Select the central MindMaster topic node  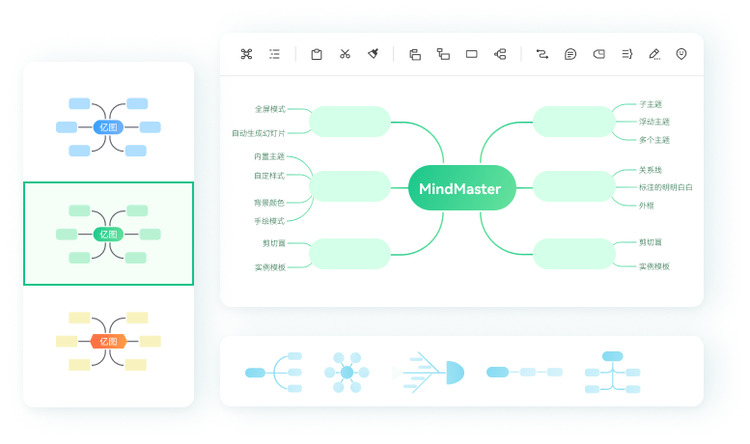(x=462, y=188)
